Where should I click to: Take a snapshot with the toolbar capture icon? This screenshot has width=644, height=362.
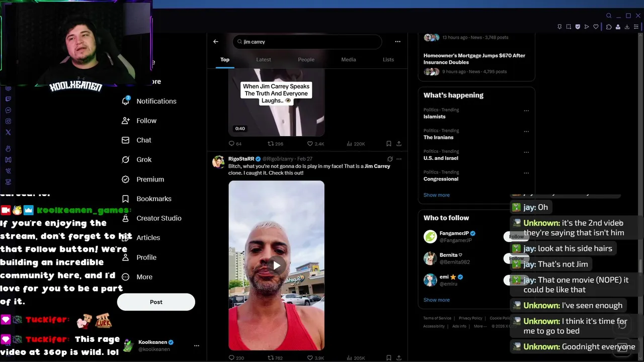coord(569,27)
